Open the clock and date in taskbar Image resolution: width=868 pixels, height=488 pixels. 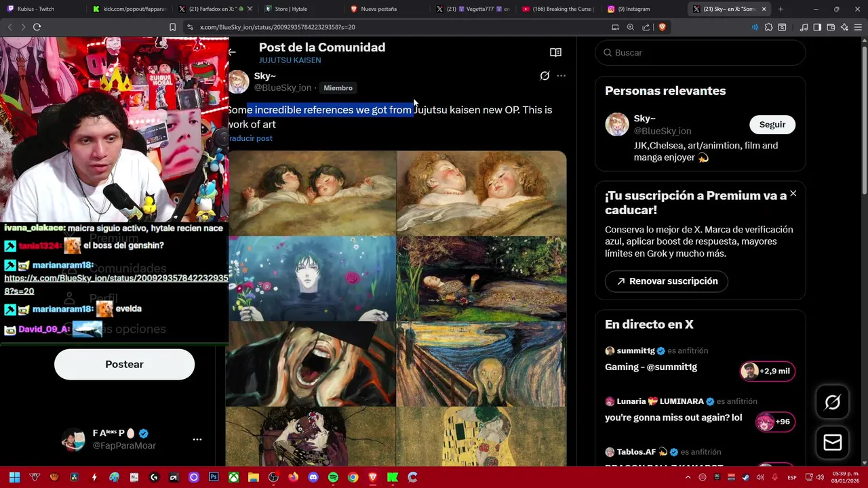pyautogui.click(x=846, y=477)
